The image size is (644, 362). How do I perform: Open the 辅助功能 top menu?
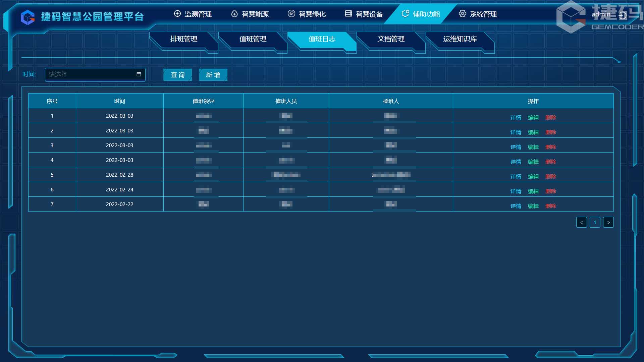pyautogui.click(x=421, y=14)
